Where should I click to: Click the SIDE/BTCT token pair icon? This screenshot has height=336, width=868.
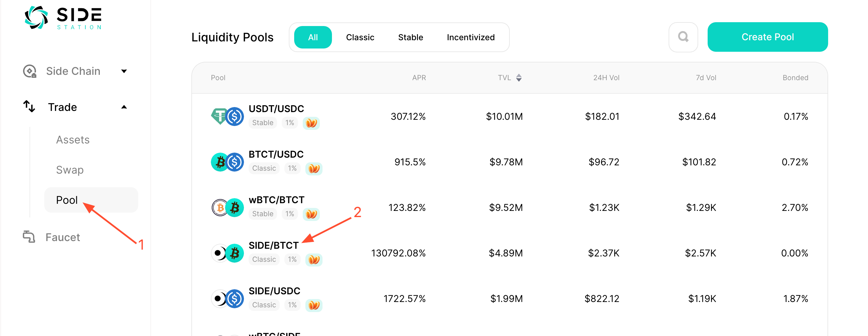coord(227,253)
